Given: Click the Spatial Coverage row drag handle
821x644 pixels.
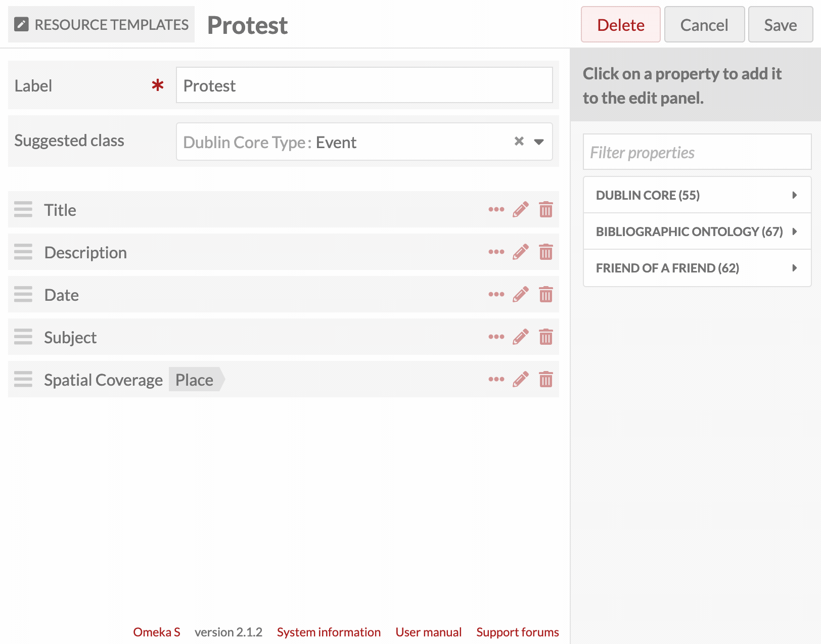Looking at the screenshot, I should coord(23,379).
